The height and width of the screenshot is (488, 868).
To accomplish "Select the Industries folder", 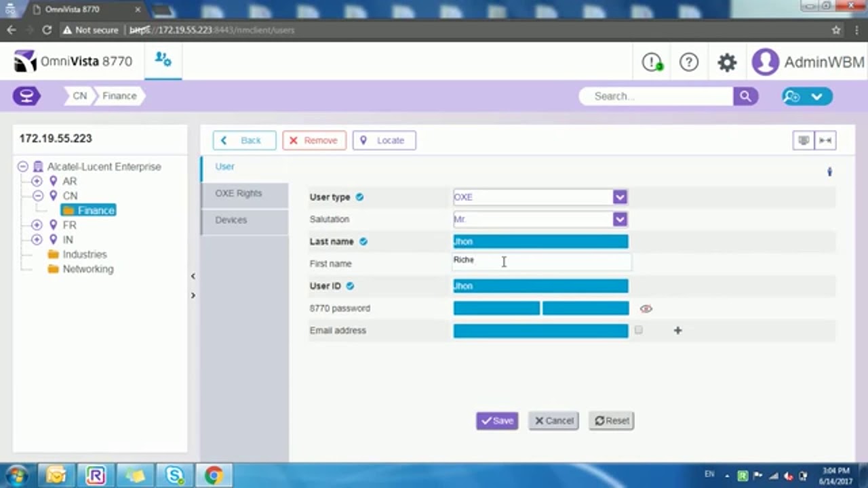I will pos(85,254).
